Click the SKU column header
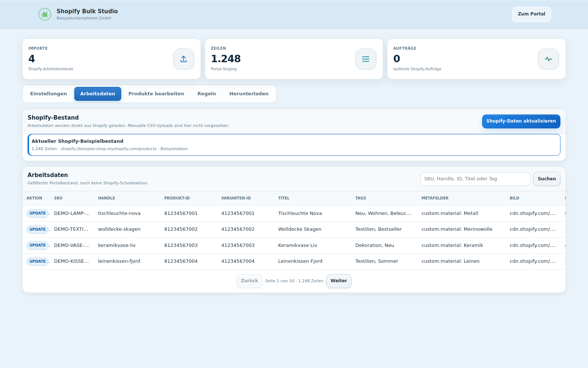 58,198
